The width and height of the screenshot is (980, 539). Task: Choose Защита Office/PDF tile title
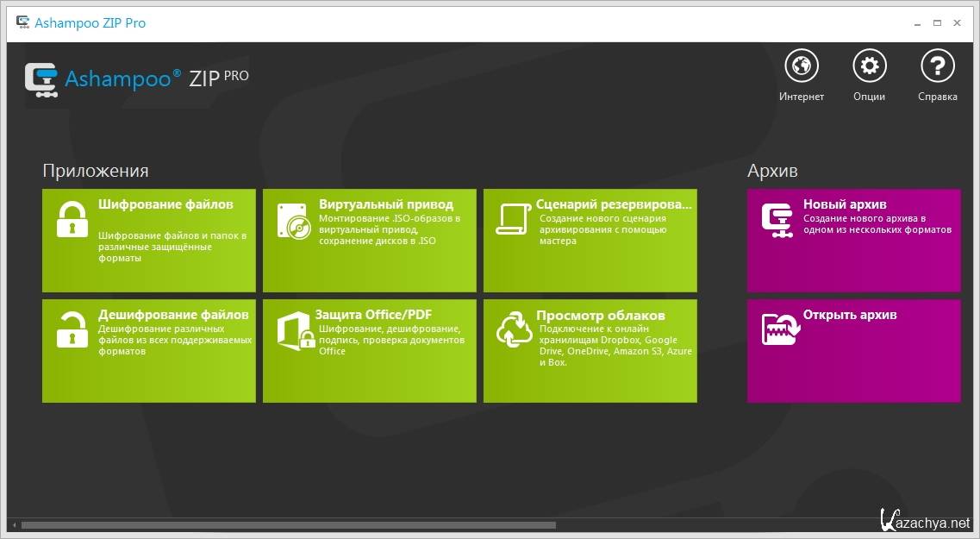click(x=372, y=315)
